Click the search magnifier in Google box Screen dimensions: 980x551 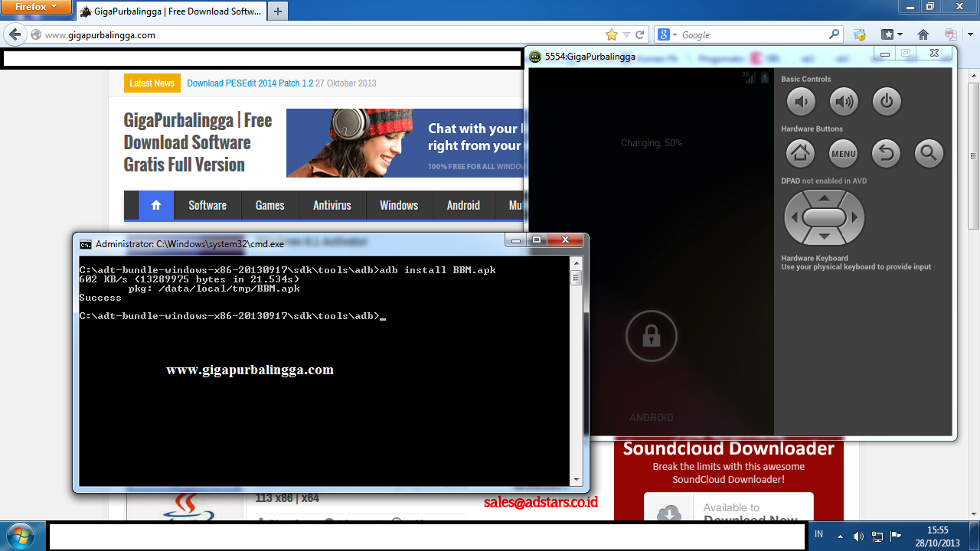(834, 34)
